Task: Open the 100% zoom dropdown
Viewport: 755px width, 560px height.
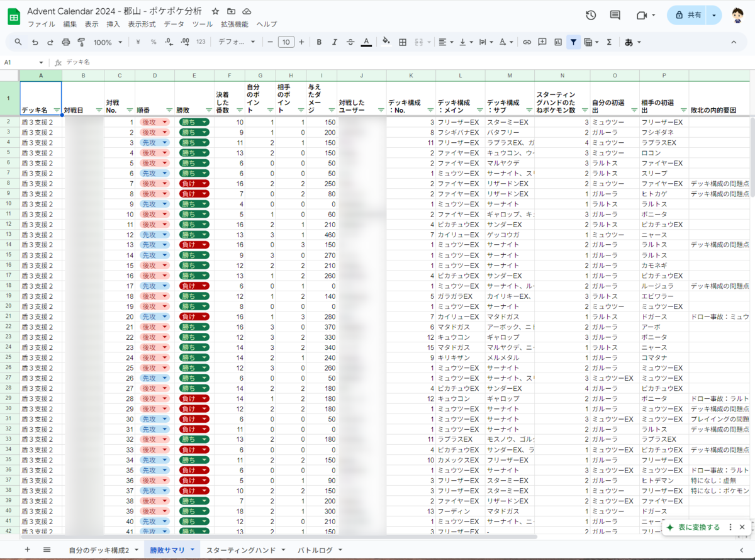Action: click(108, 42)
